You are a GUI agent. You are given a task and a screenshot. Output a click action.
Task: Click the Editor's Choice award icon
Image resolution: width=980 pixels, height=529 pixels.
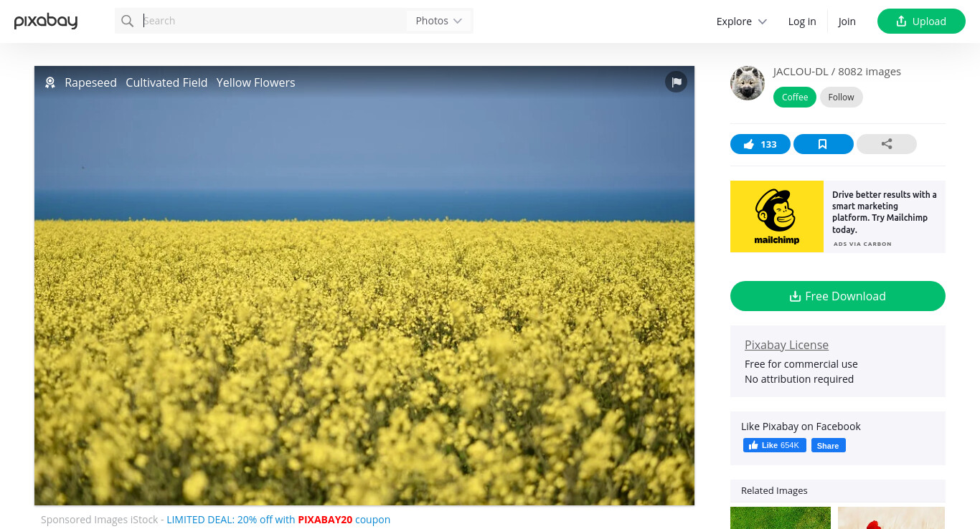[50, 82]
